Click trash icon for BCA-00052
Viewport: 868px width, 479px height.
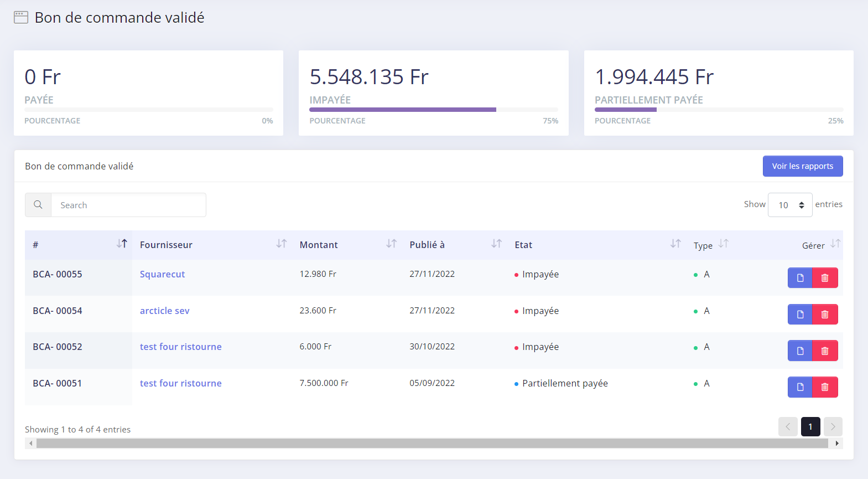click(824, 351)
